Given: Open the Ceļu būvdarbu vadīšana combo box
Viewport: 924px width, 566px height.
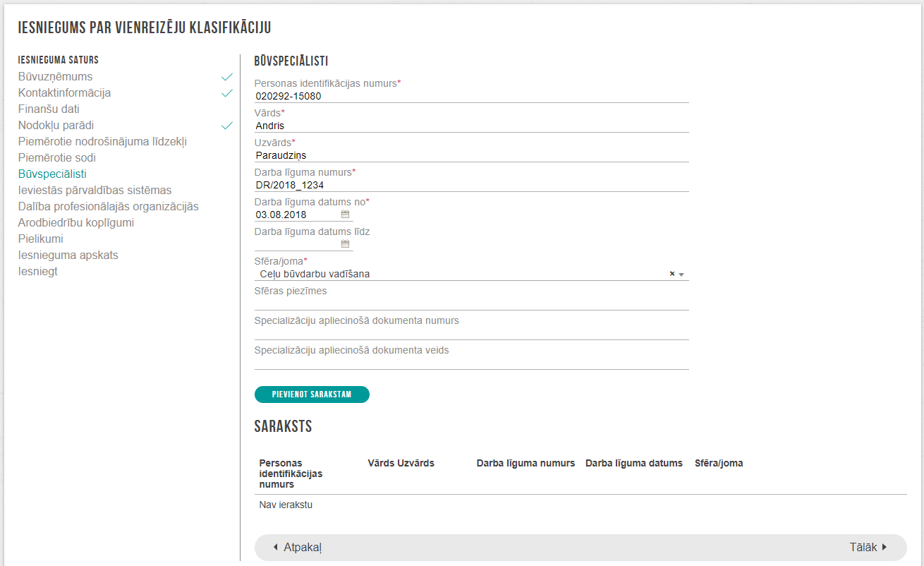Looking at the screenshot, I should pos(471,274).
